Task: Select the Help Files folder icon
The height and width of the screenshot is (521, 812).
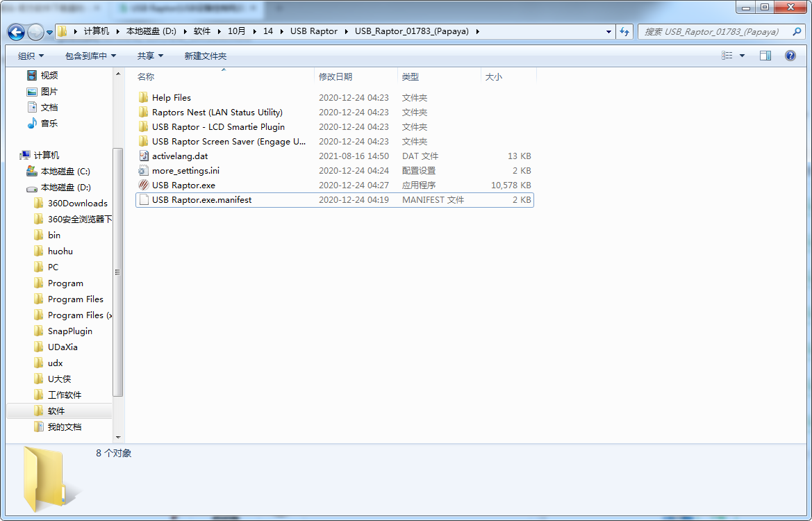Action: click(x=144, y=97)
